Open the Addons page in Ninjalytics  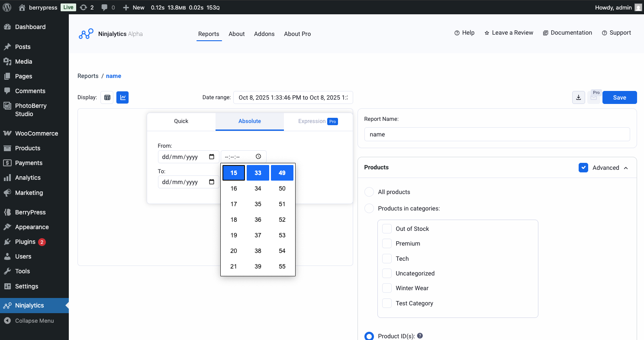click(x=264, y=34)
